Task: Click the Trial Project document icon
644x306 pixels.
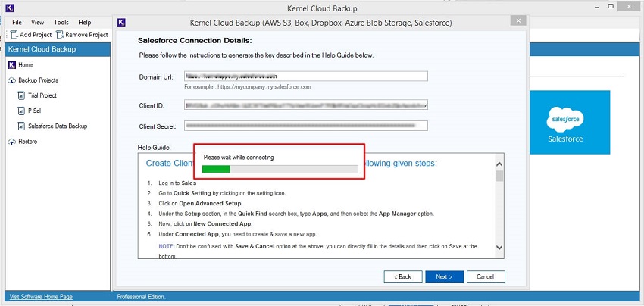Action: (x=21, y=95)
